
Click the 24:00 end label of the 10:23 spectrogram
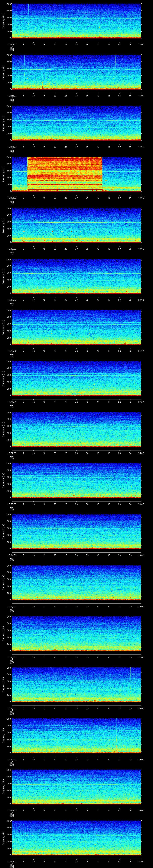pos(141,504)
